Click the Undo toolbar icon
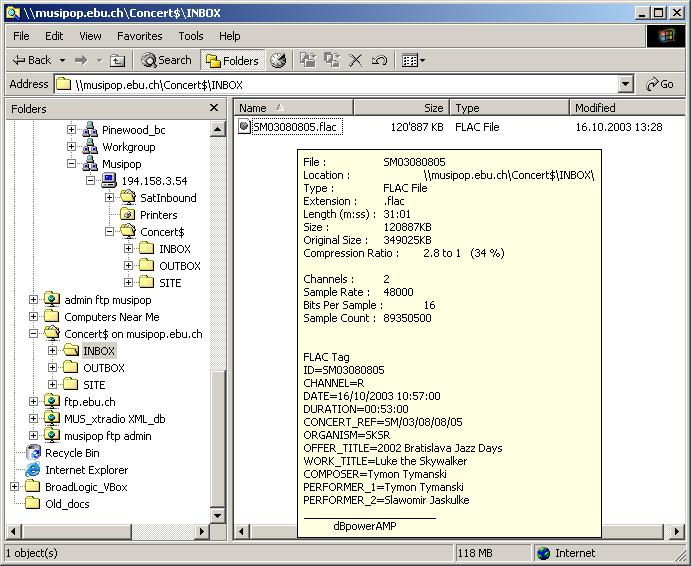691x566 pixels. click(379, 60)
